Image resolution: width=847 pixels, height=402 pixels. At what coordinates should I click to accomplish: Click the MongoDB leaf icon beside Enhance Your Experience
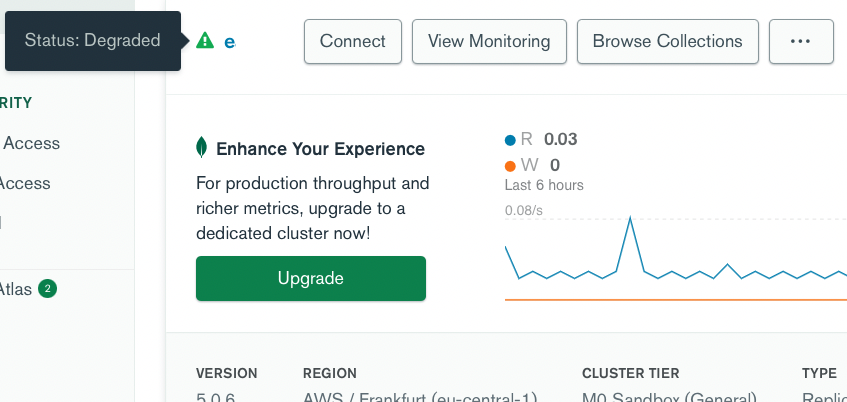pos(202,149)
